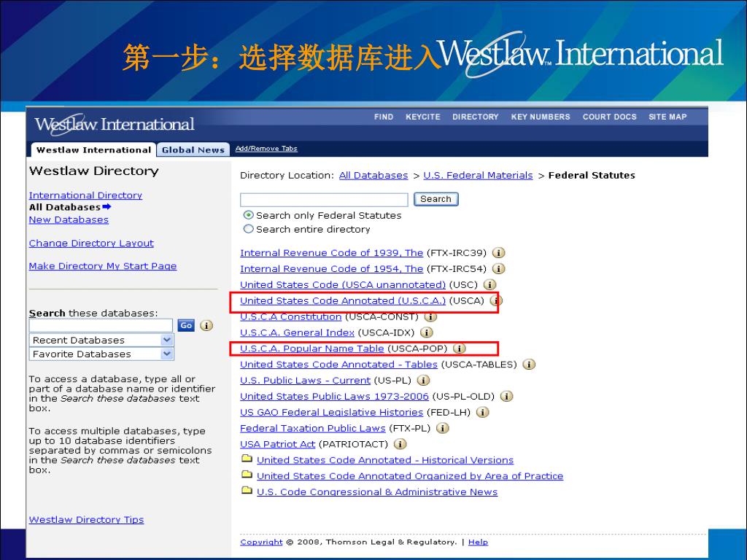Open Favorite Databases dropdown
747x560 pixels.
click(101, 354)
